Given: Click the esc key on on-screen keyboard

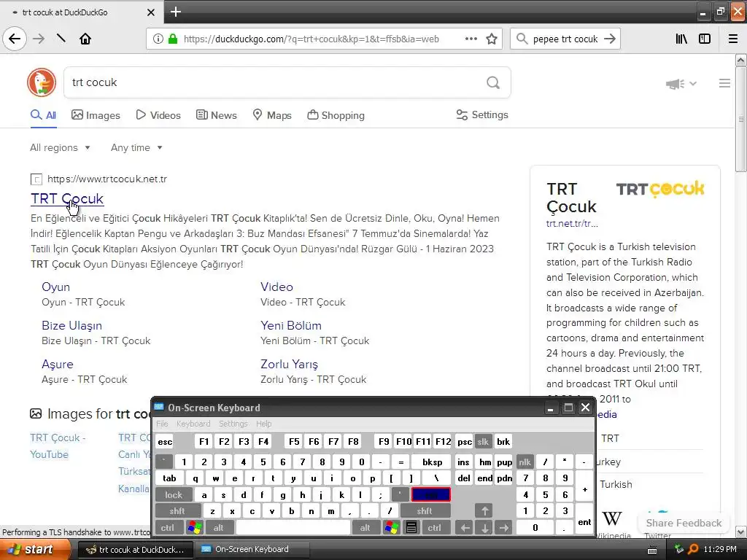Looking at the screenshot, I should pos(165,441).
